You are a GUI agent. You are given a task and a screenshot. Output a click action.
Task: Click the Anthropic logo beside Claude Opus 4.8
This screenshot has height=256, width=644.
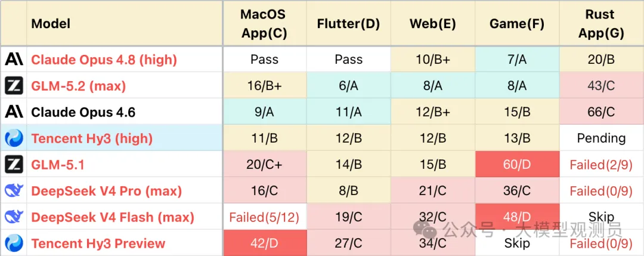click(14, 60)
